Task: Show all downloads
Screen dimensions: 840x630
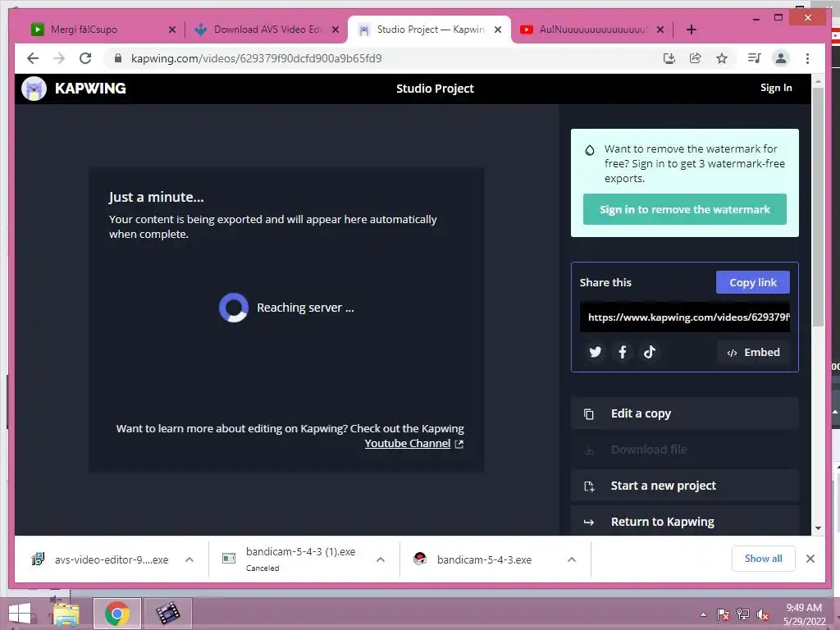Action: 764,559
